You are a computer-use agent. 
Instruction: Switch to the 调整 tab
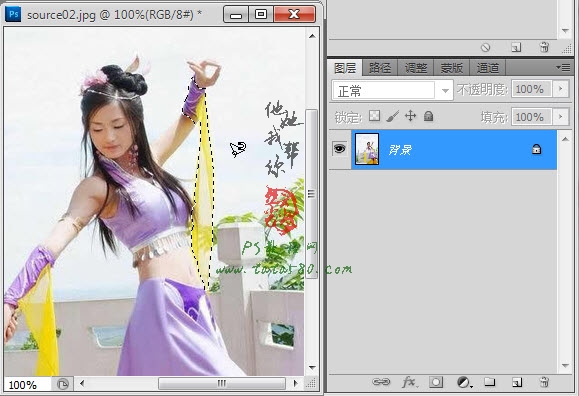click(416, 68)
